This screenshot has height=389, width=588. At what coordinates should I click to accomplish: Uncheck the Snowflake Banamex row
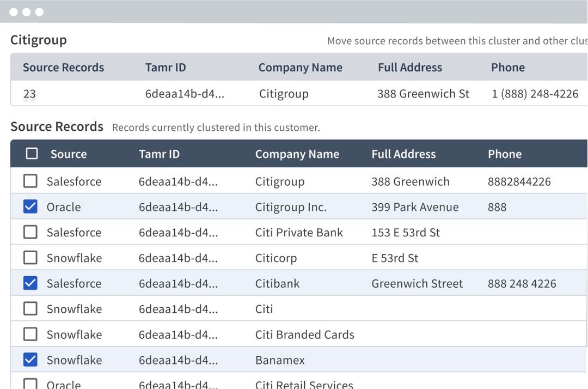(30, 360)
